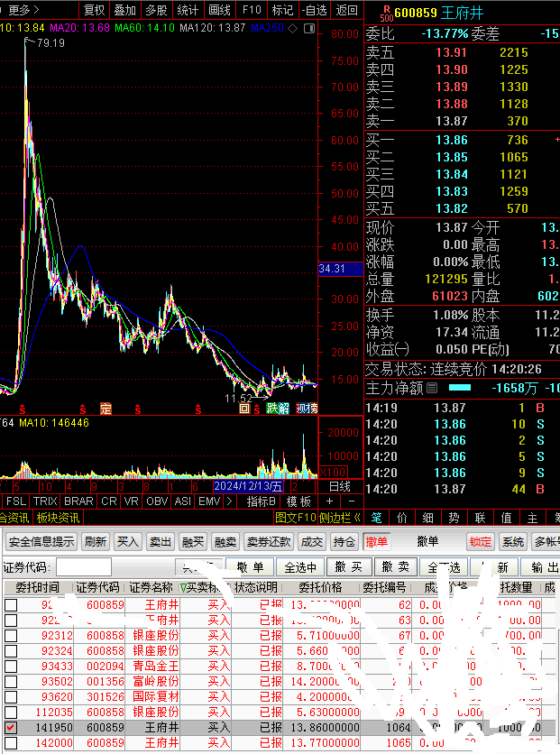Open 安全信息提示 in trading toolbar

click(x=41, y=542)
